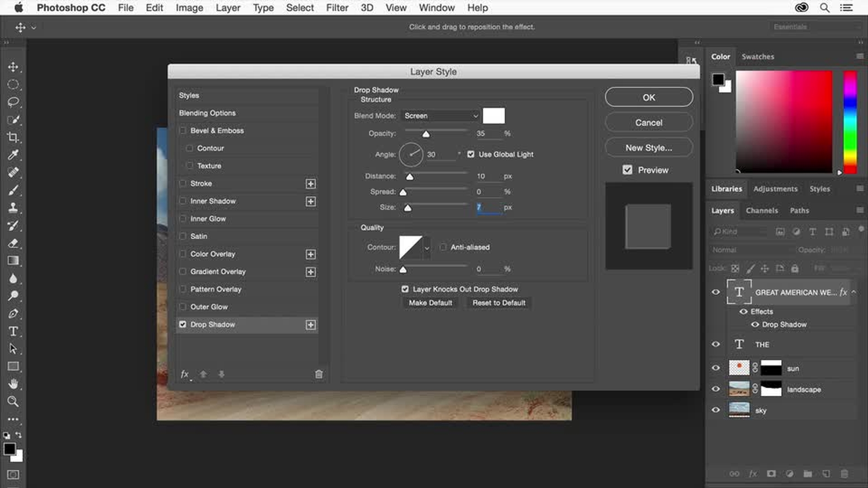Toggle Use Global Light checkbox
Image resolution: width=868 pixels, height=488 pixels.
(x=470, y=154)
